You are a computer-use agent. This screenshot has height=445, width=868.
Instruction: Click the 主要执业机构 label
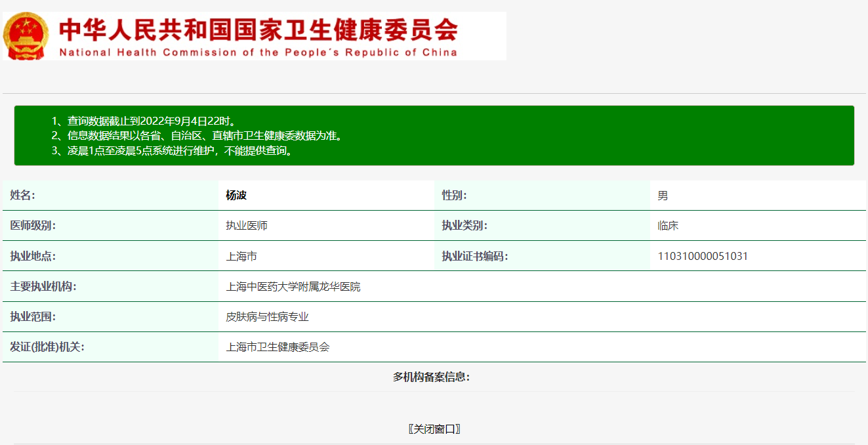click(43, 286)
